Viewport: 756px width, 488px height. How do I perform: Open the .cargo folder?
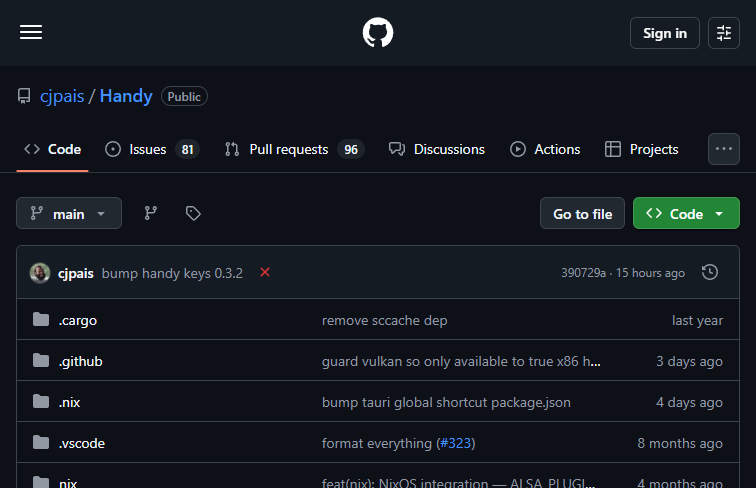[78, 320]
